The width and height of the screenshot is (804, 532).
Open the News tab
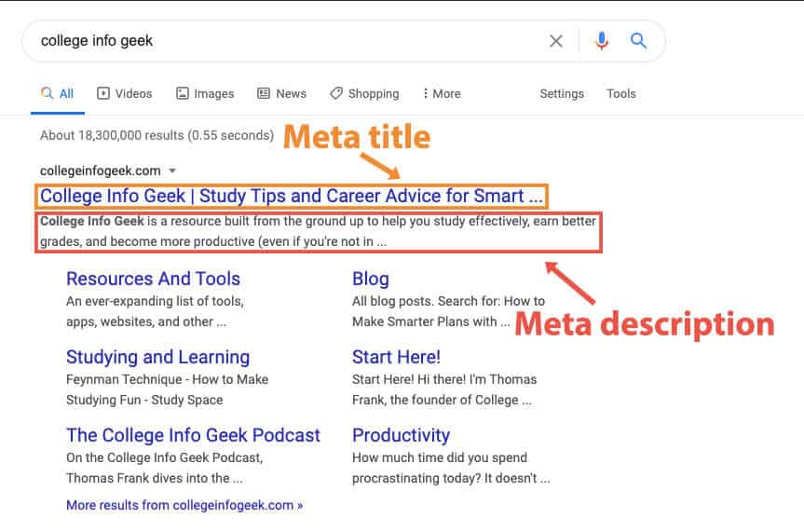pyautogui.click(x=281, y=94)
